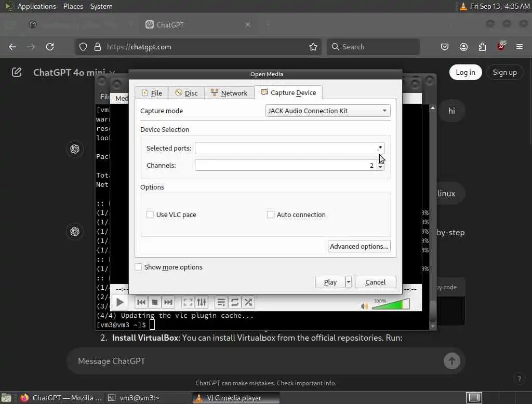532x404 pixels.
Task: Open the ChatGPT help question mark
Action: pos(519,379)
